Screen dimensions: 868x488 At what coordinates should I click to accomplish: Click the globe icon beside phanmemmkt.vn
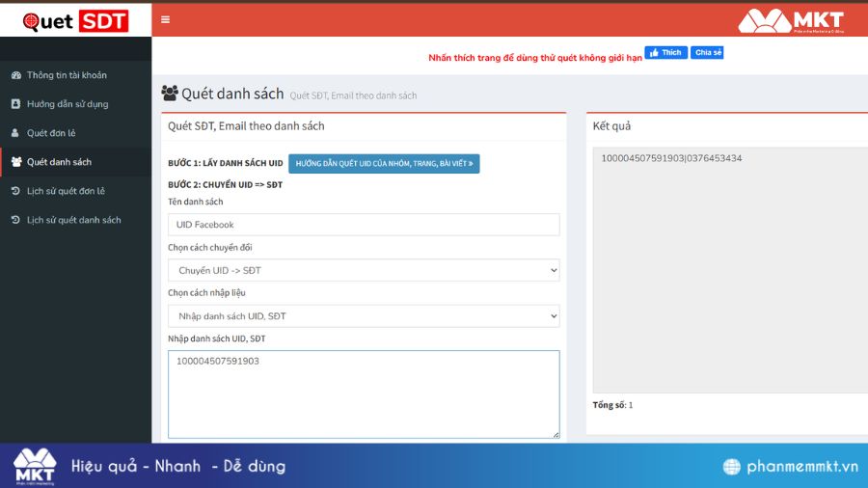click(x=731, y=467)
